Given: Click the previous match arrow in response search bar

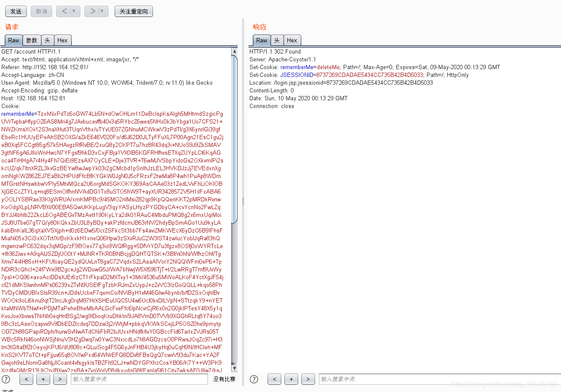Looking at the screenshot, I should coord(274,379).
